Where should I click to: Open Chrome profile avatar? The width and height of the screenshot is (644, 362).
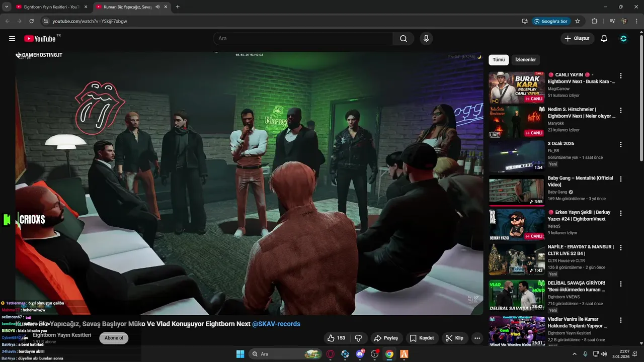624,21
